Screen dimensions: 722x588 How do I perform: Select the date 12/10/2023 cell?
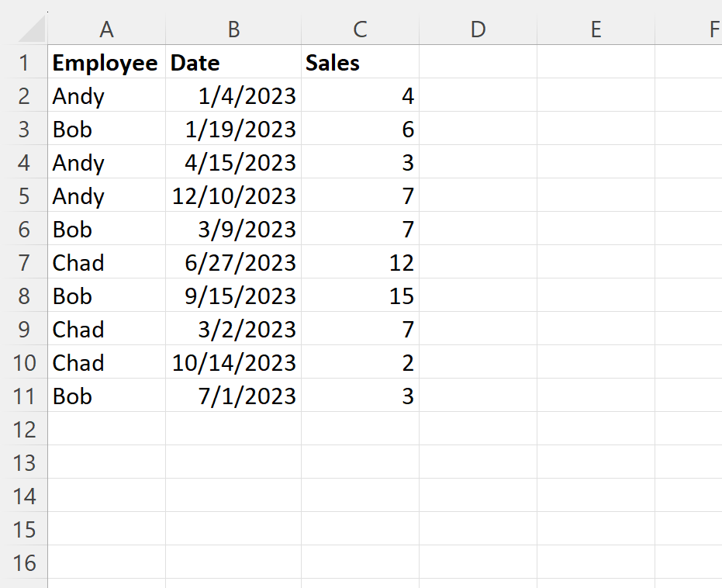pyautogui.click(x=233, y=196)
